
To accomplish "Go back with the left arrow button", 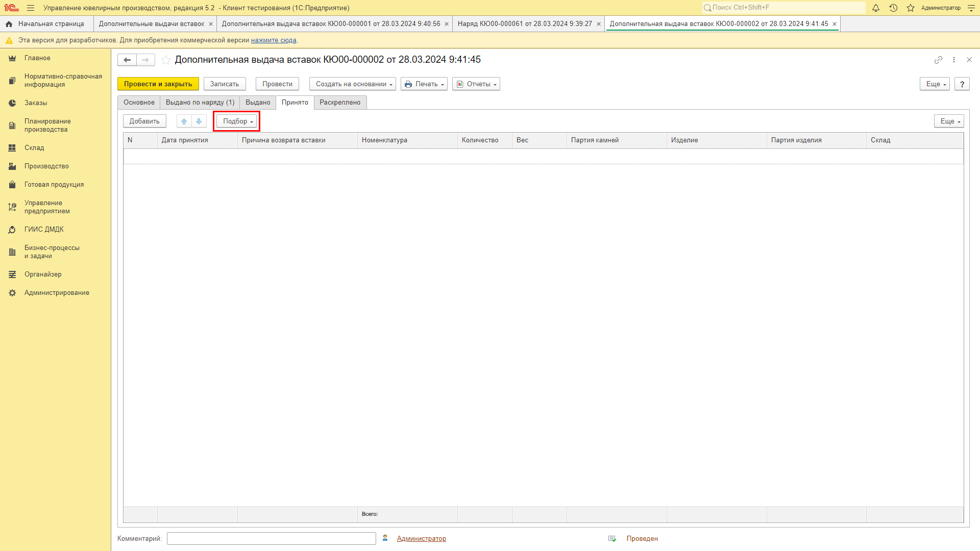I will pos(127,60).
